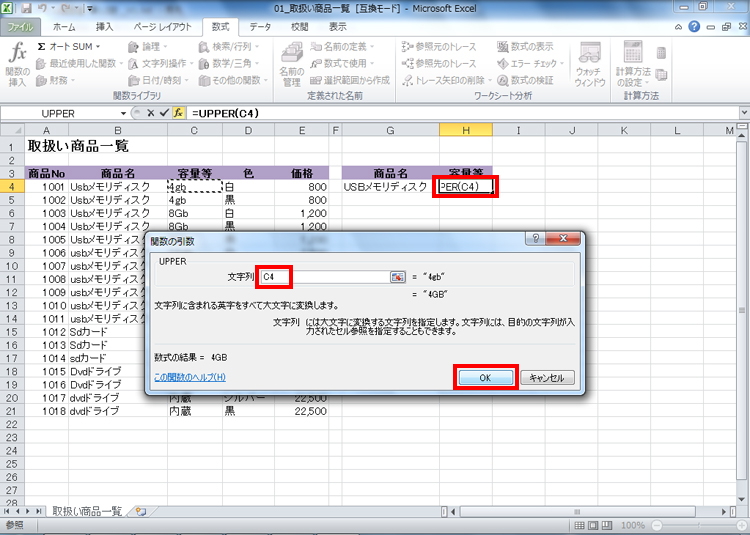
Task: Open the 検索/行列 lookup functions list
Action: pos(229,47)
